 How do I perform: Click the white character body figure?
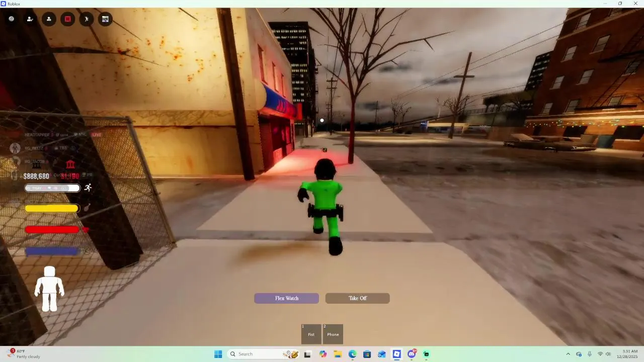pyautogui.click(x=49, y=289)
